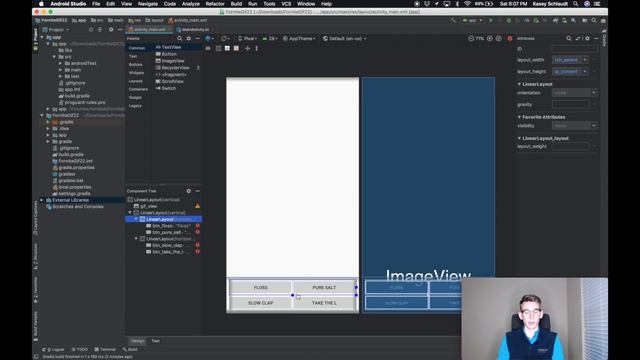Collapse the Favorite Attributes section
640x360 pixels.
[x=519, y=117]
